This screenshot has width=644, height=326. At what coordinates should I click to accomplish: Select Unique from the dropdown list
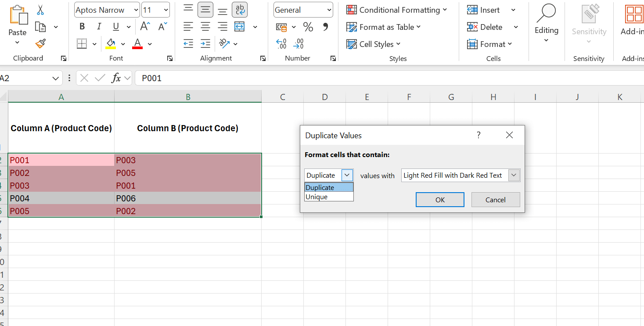tap(317, 197)
